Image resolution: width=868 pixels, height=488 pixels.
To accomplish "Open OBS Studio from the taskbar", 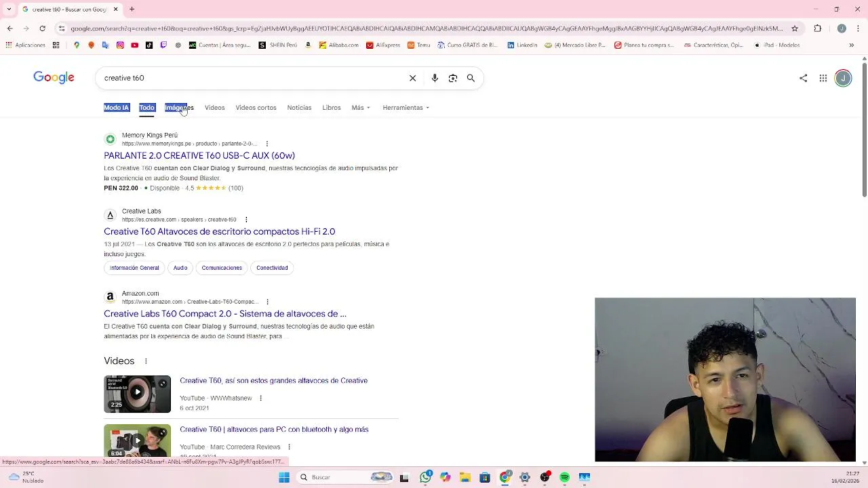I will (545, 477).
